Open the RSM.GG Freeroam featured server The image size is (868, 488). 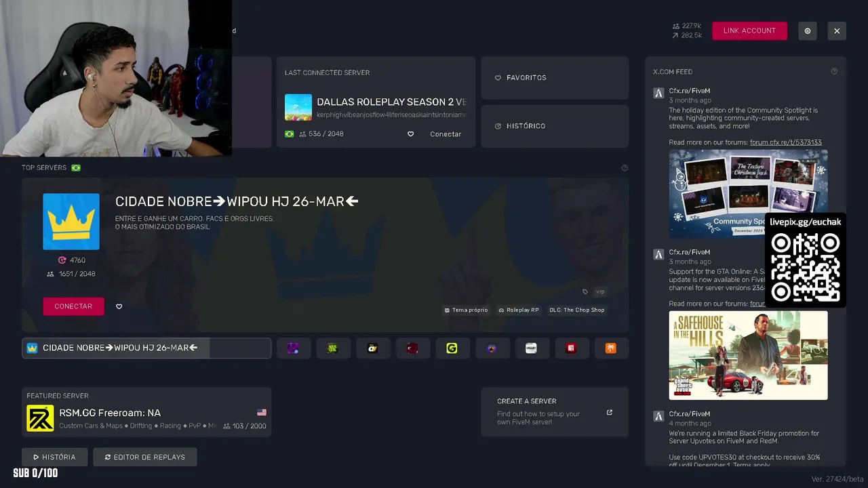[146, 412]
